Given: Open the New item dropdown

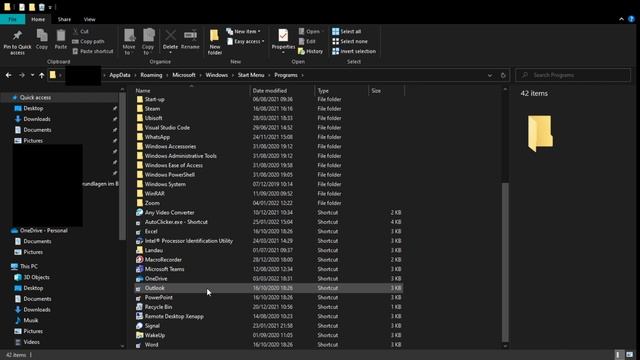Looking at the screenshot, I should click(244, 31).
